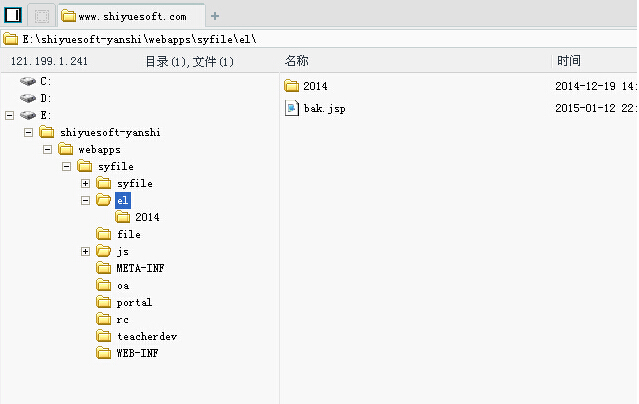Viewport: 639px width, 404px height.
Task: Collapse the E: drive node
Action: point(9,115)
